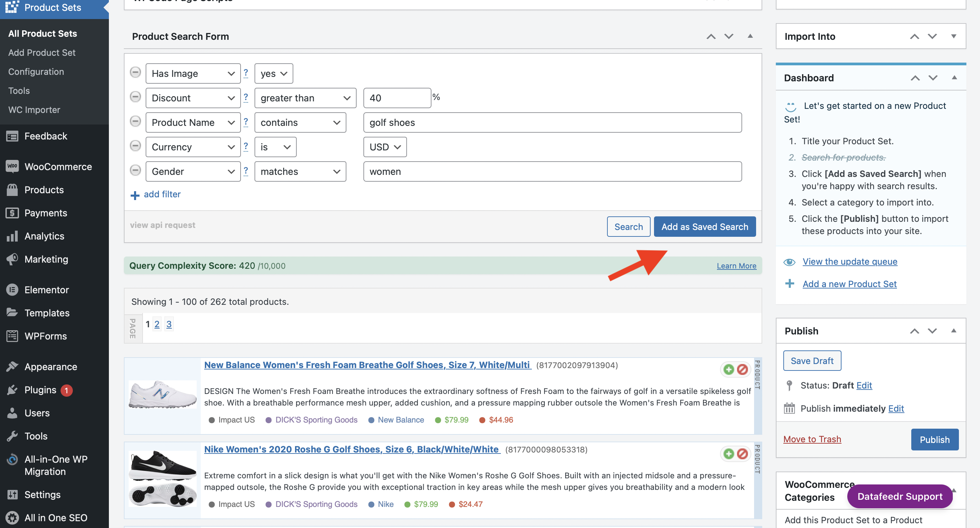
Task: Move the Dashboard panel up
Action: tap(915, 78)
